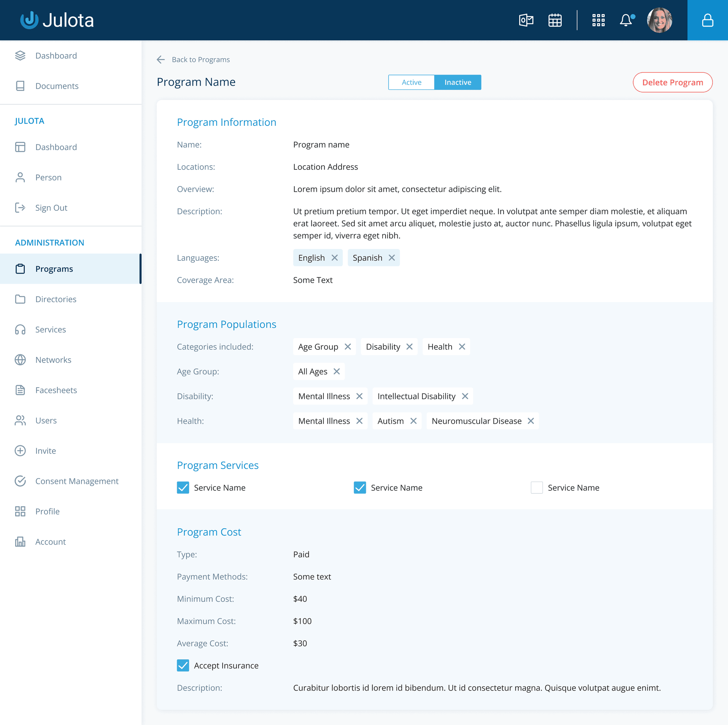Click the $40 minimum cost value
This screenshot has height=725, width=728.
[300, 599]
